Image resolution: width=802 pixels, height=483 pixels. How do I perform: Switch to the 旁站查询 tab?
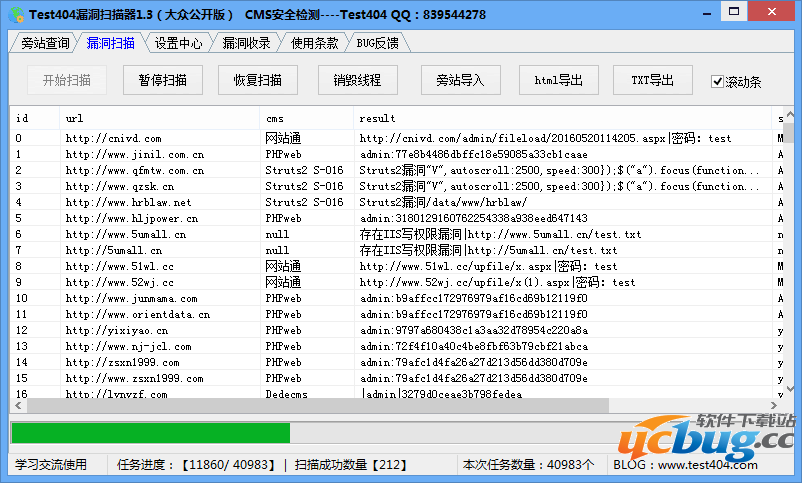pos(44,43)
